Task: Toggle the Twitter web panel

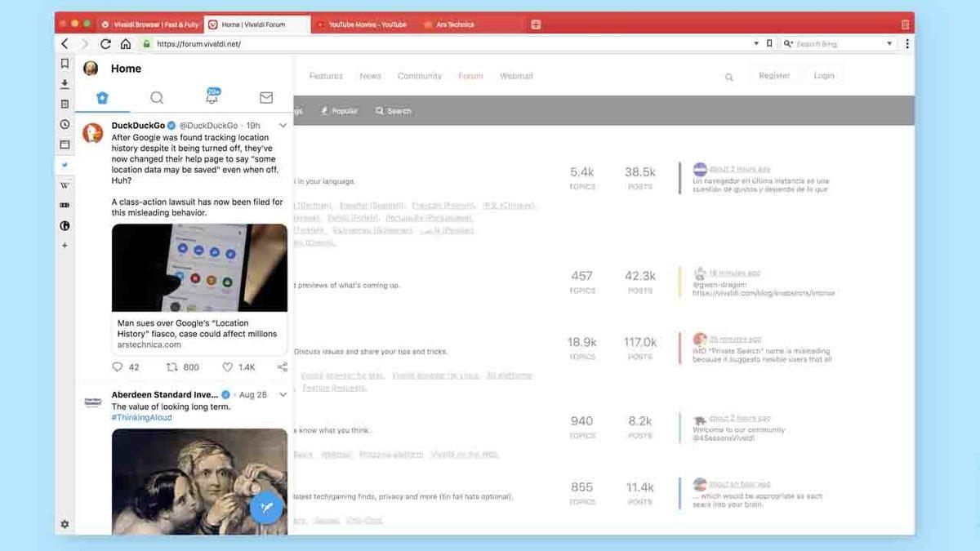Action: (x=65, y=165)
